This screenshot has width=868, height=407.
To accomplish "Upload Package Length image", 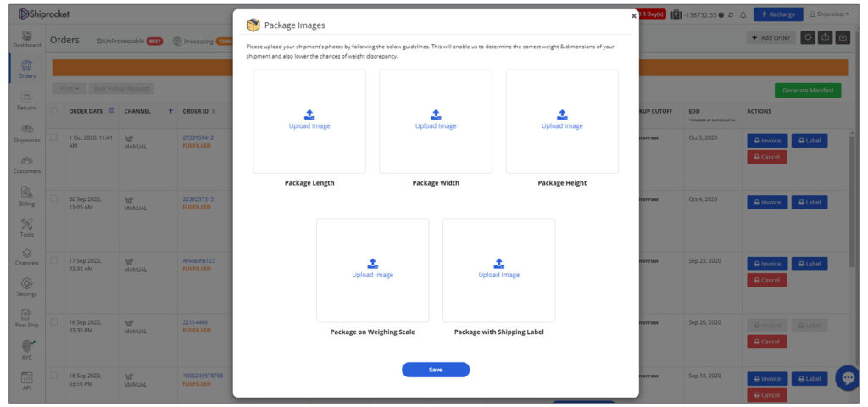I will (x=309, y=120).
